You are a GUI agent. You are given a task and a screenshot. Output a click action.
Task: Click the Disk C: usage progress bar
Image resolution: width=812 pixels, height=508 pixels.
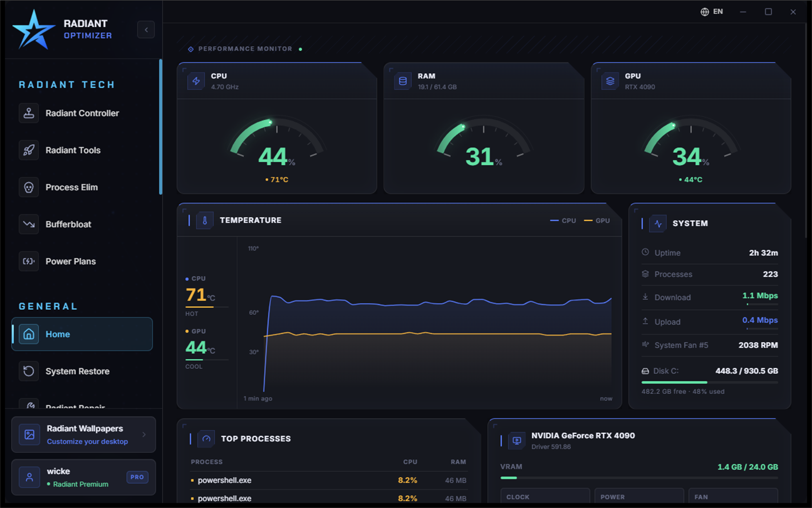coord(710,382)
